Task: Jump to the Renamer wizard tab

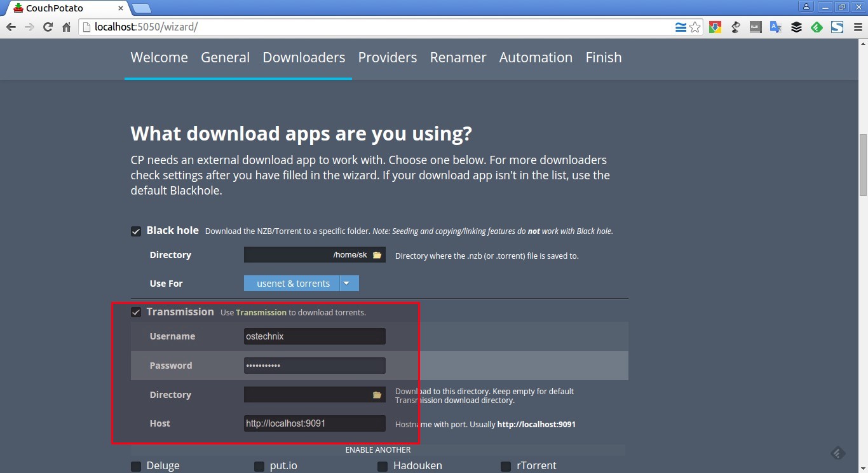Action: pyautogui.click(x=458, y=57)
